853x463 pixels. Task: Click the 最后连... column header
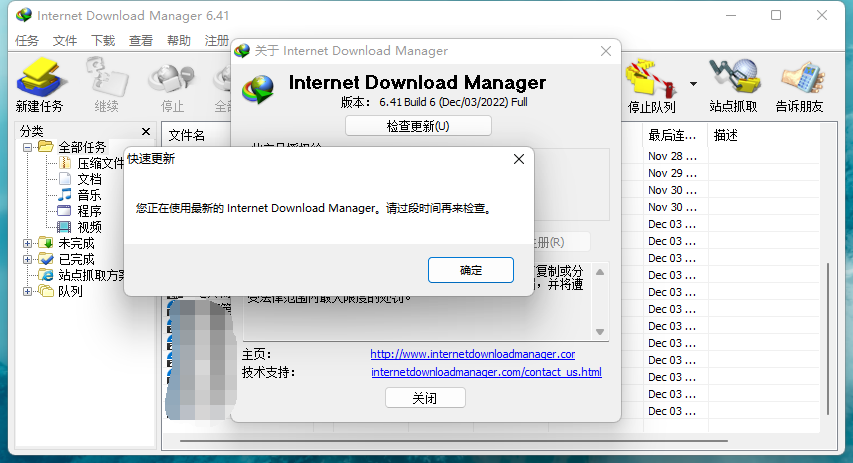click(x=672, y=135)
